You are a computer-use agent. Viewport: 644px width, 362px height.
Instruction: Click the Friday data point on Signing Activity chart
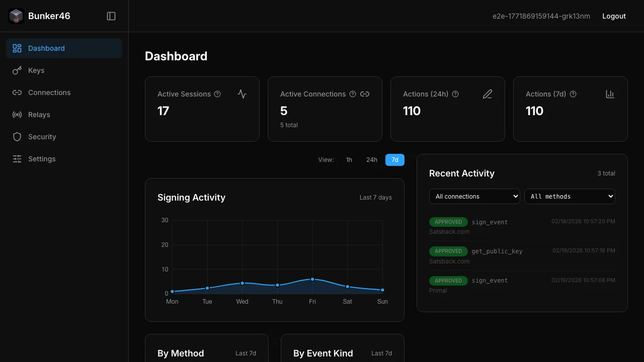312,279
